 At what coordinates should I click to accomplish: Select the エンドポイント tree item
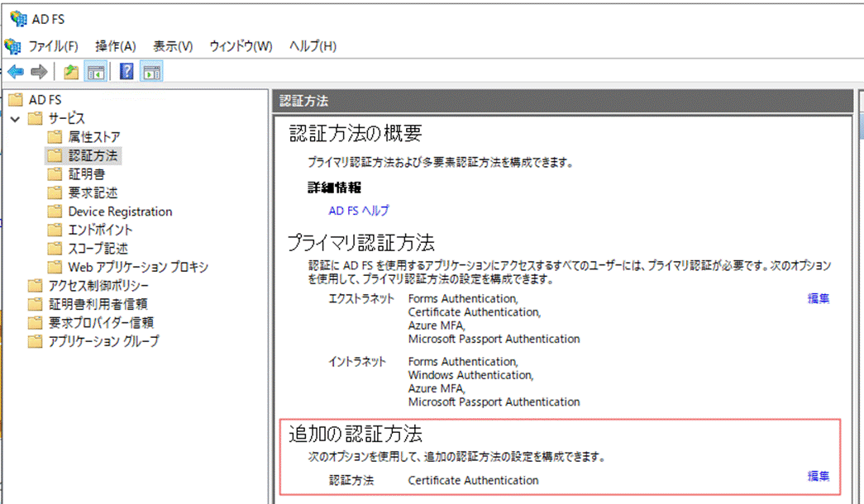coord(100,230)
